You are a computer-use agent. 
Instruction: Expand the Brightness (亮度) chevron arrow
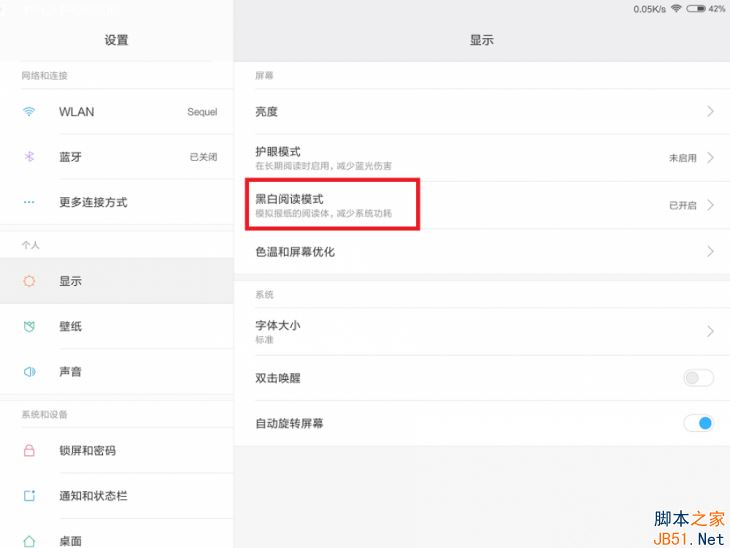coord(710,112)
